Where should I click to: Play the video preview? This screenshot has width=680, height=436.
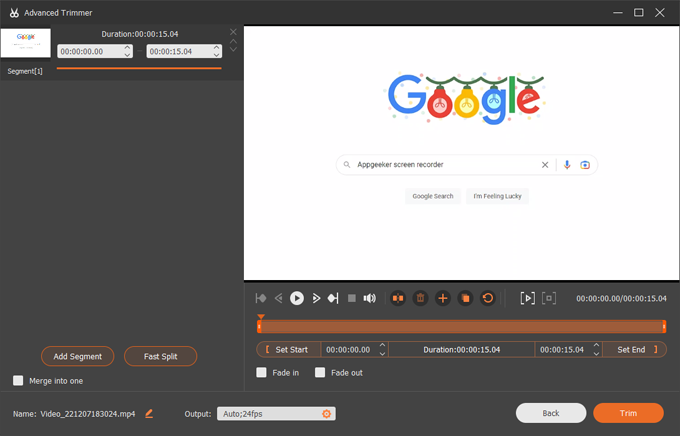click(x=297, y=298)
